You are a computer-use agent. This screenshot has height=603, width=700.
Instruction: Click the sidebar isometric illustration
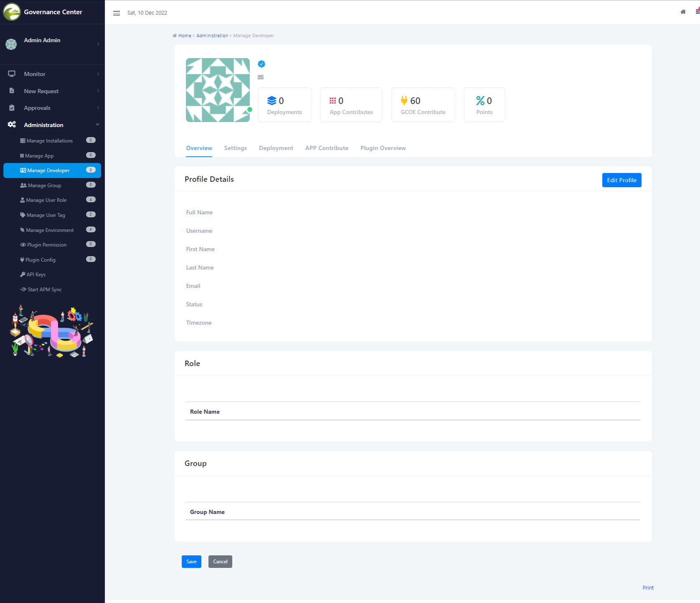tap(52, 332)
